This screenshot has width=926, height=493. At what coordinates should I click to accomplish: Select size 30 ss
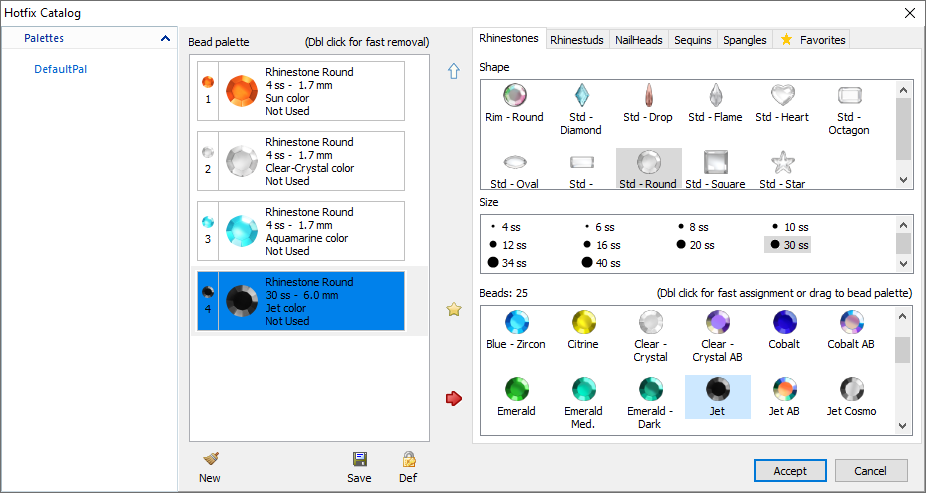tap(788, 245)
